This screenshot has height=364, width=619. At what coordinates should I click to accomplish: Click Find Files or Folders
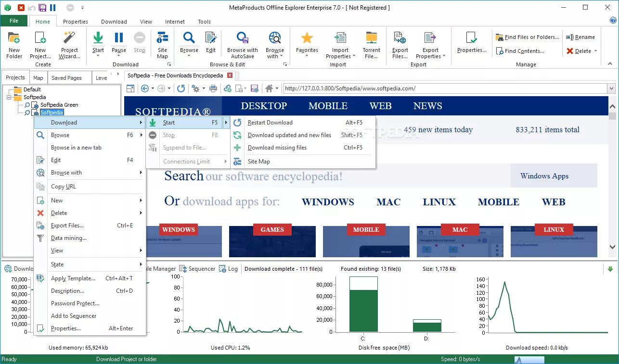coord(528,37)
